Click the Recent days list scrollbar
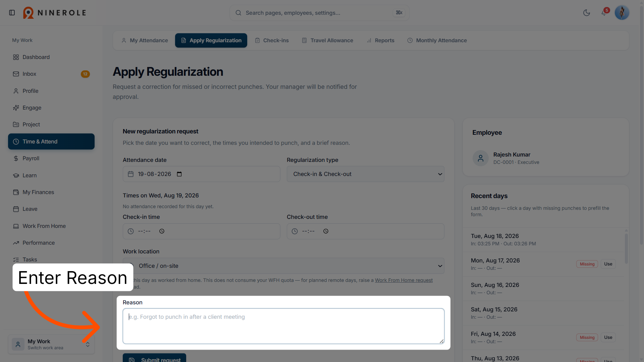Viewport: 644px width, 362px height. tap(626, 249)
